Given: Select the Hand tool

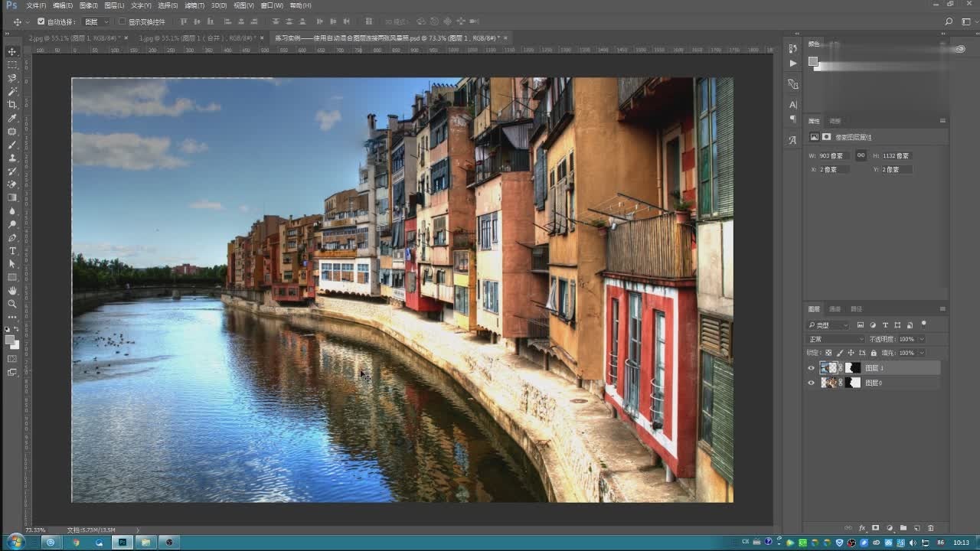Looking at the screenshot, I should click(12, 290).
